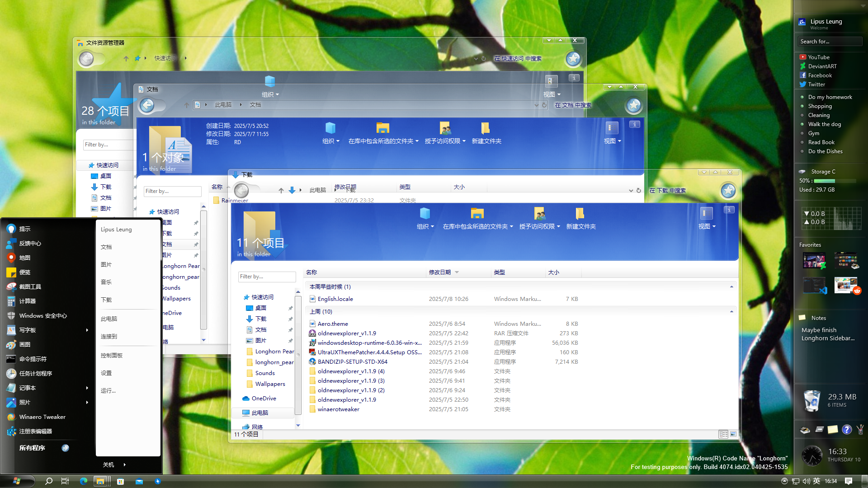Open 控制面板 from the start menu
868x488 pixels.
click(x=112, y=355)
